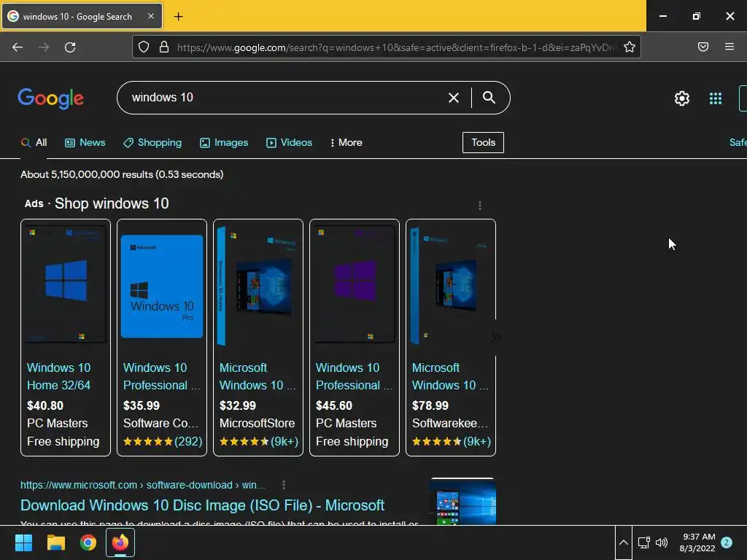
Task: Click the Firefox taskbar icon
Action: pos(120,542)
